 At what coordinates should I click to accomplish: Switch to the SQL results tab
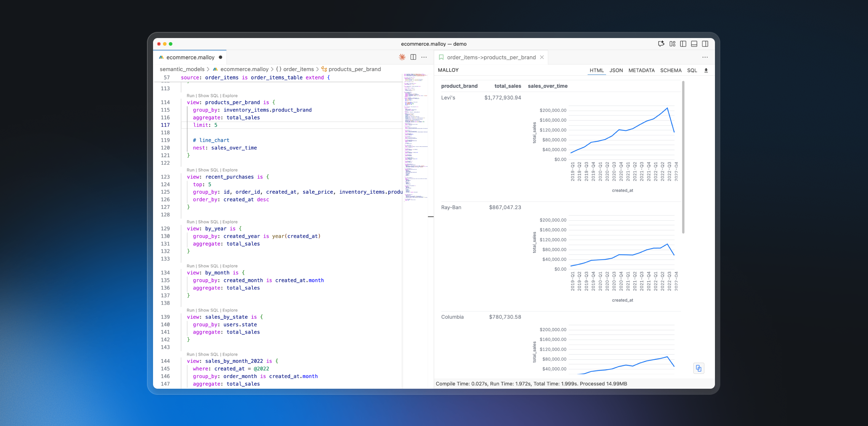click(x=692, y=70)
